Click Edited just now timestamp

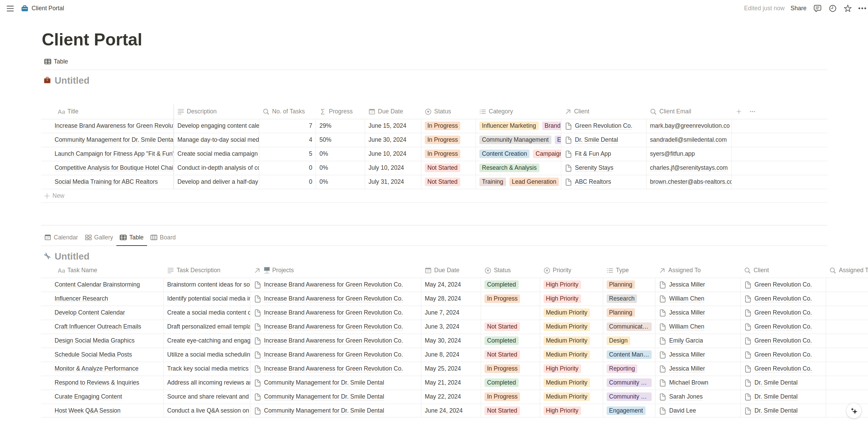coord(764,8)
